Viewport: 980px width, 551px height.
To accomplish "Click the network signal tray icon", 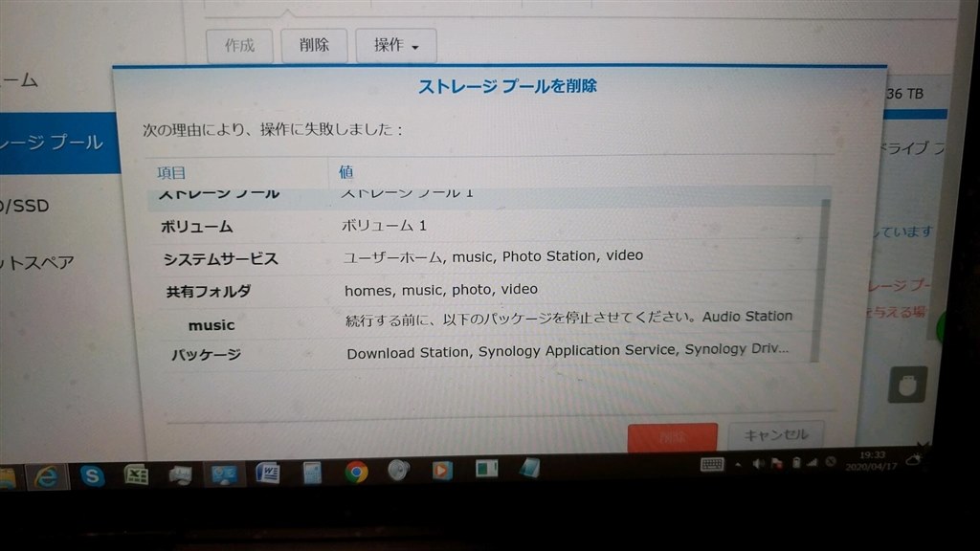I will click(x=812, y=462).
